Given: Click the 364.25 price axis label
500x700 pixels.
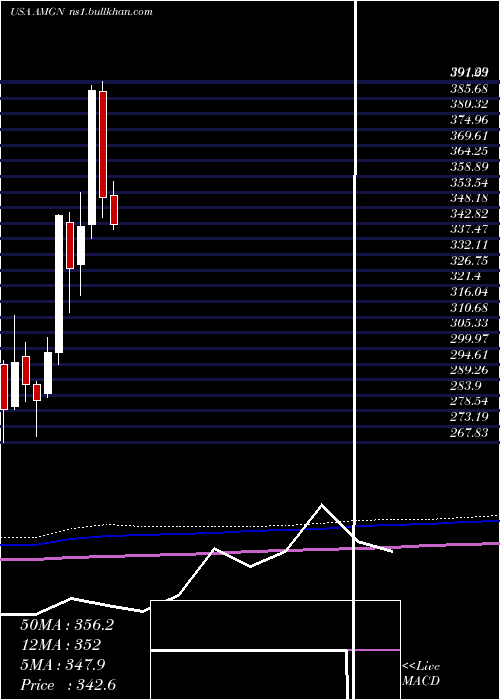Looking at the screenshot, I should pyautogui.click(x=469, y=151).
